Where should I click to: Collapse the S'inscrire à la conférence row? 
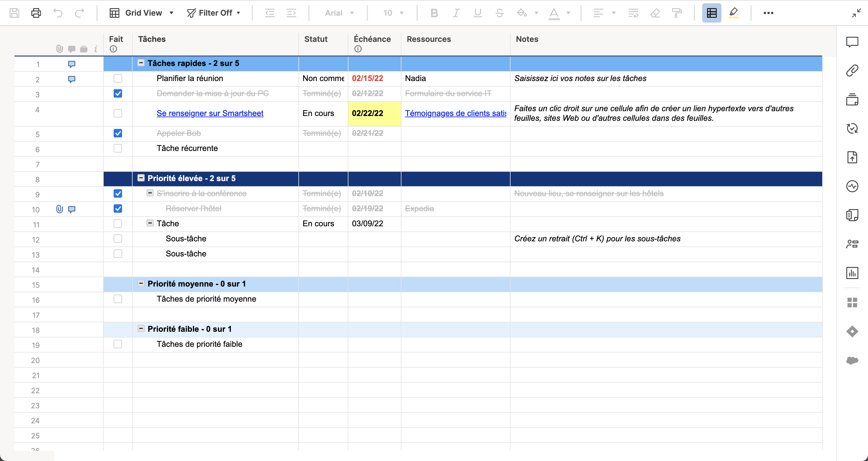pyautogui.click(x=150, y=193)
